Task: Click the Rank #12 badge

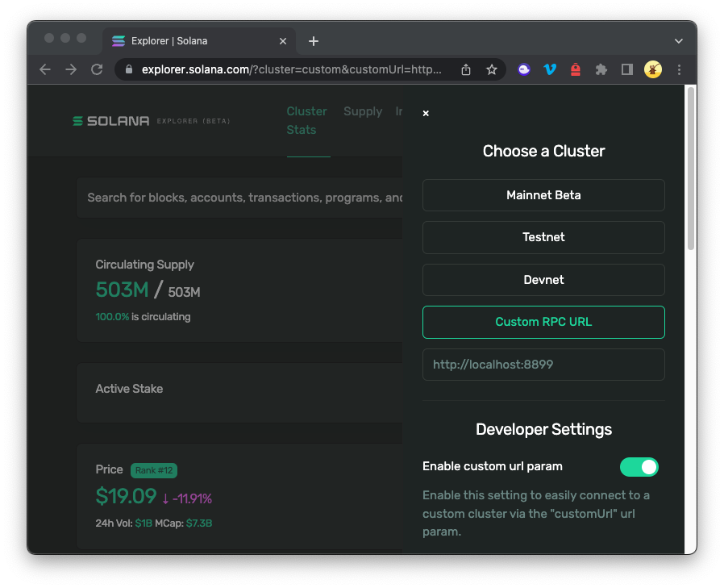Action: [154, 470]
